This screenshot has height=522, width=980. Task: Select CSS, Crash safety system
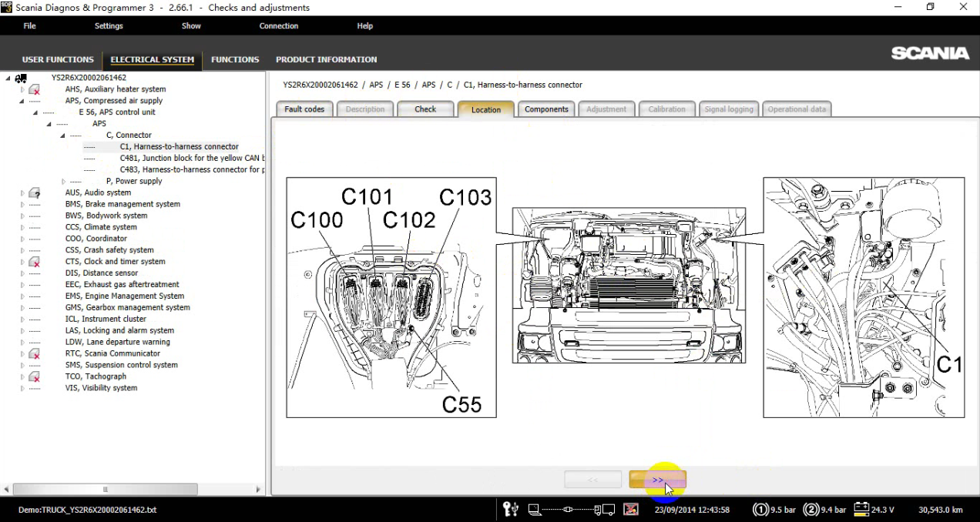point(109,250)
